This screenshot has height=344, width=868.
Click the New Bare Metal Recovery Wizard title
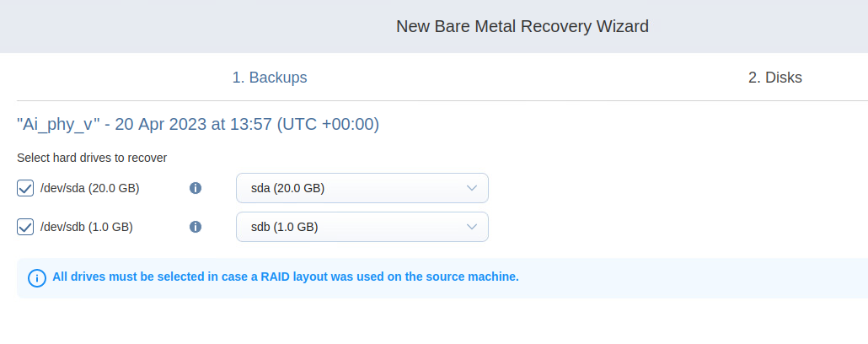pyautogui.click(x=522, y=26)
